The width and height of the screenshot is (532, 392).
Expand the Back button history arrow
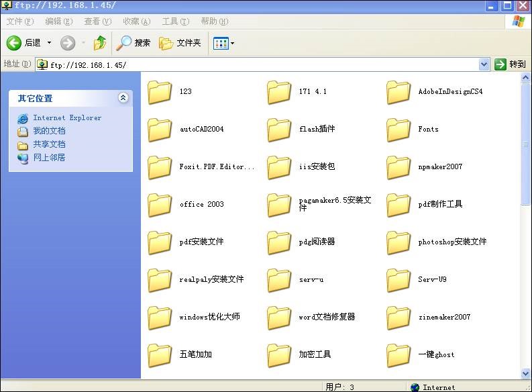coord(49,43)
